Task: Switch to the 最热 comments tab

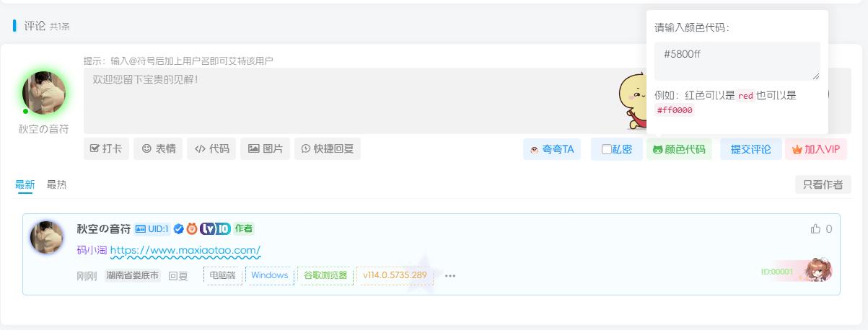Action: pos(56,184)
